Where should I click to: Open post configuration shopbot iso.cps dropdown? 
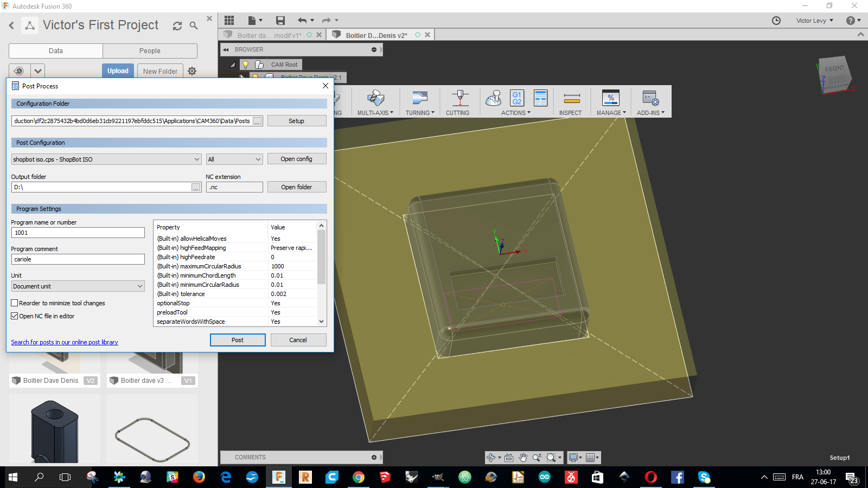click(106, 159)
